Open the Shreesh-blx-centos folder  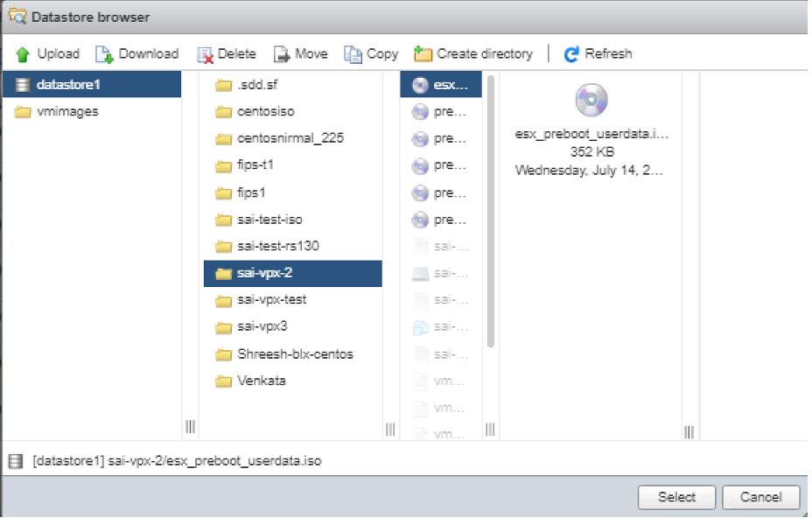(x=292, y=354)
